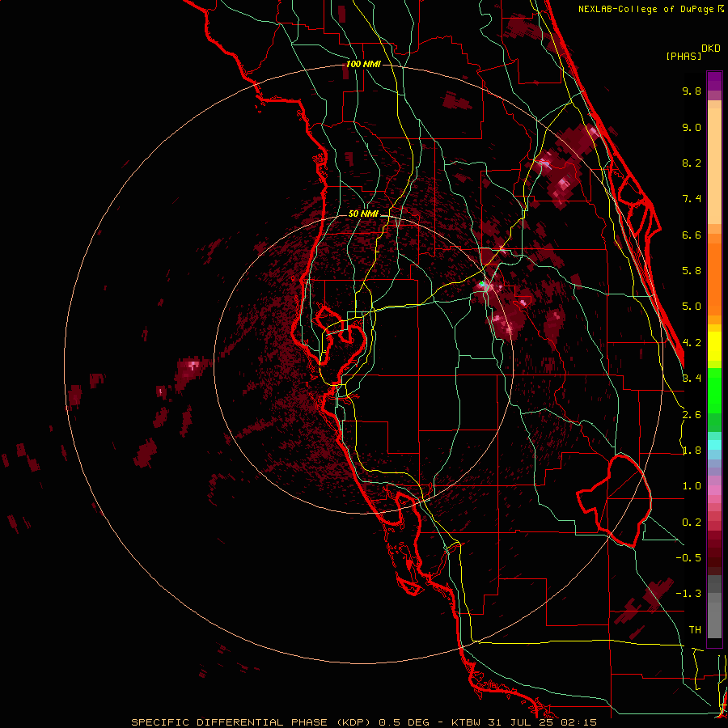Click the 2.6 value on the color scale

(692, 415)
